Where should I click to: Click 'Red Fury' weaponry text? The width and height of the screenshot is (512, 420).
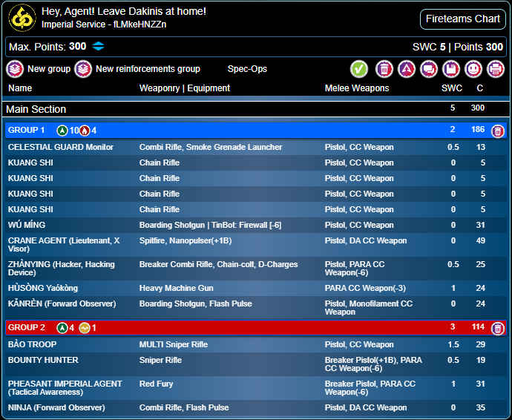coord(156,384)
